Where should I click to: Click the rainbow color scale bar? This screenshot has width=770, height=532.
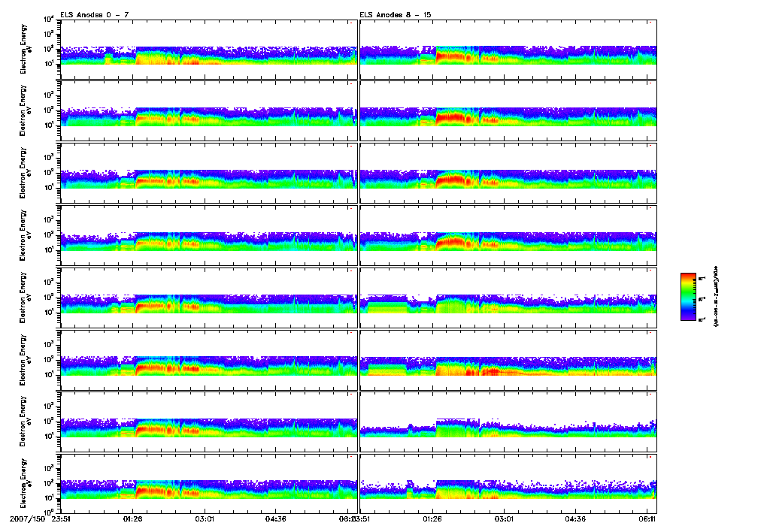tap(688, 297)
